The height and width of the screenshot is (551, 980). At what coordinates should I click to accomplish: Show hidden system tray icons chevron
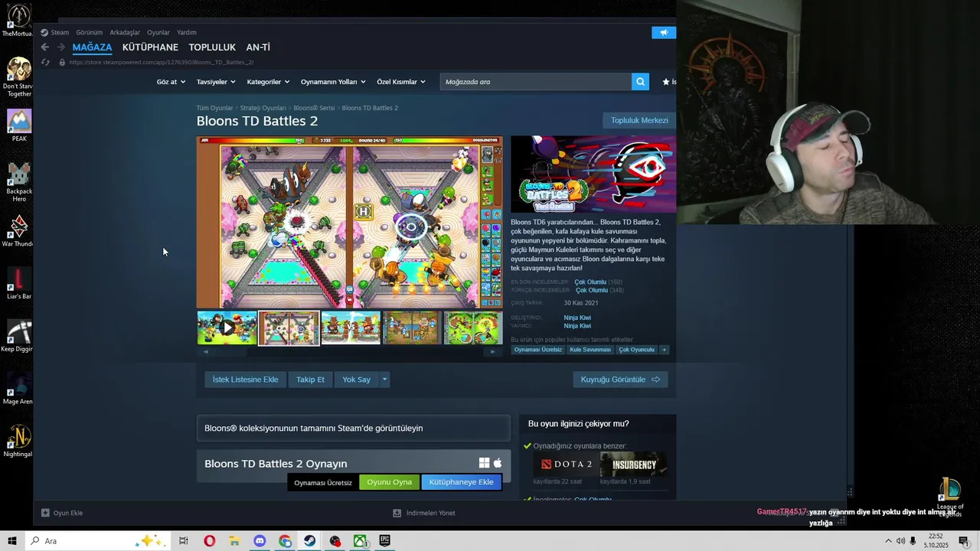888,541
